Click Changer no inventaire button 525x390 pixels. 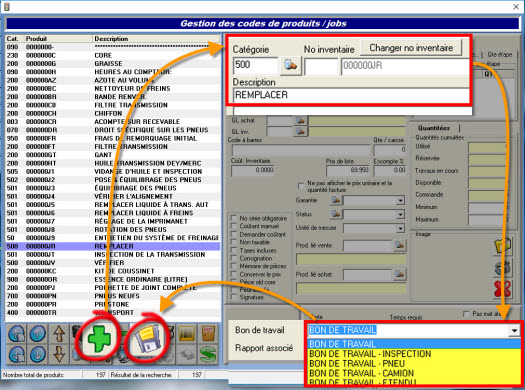tap(411, 48)
